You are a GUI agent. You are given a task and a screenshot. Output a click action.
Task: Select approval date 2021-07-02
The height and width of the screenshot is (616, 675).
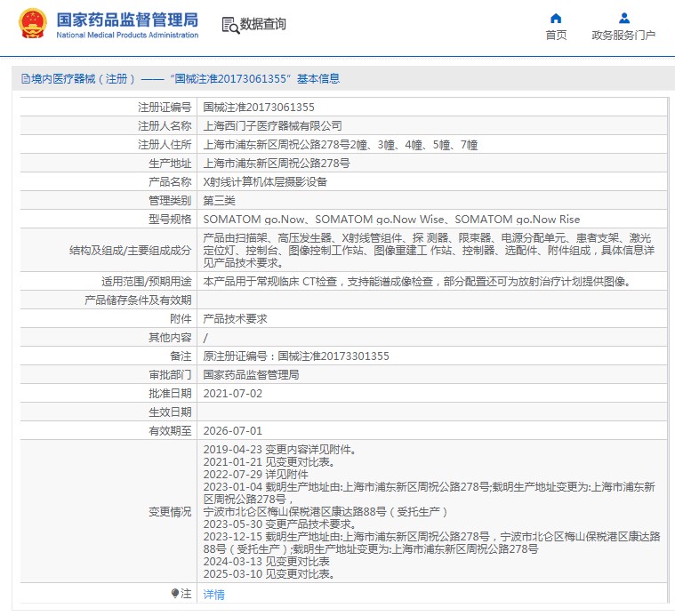[232, 394]
